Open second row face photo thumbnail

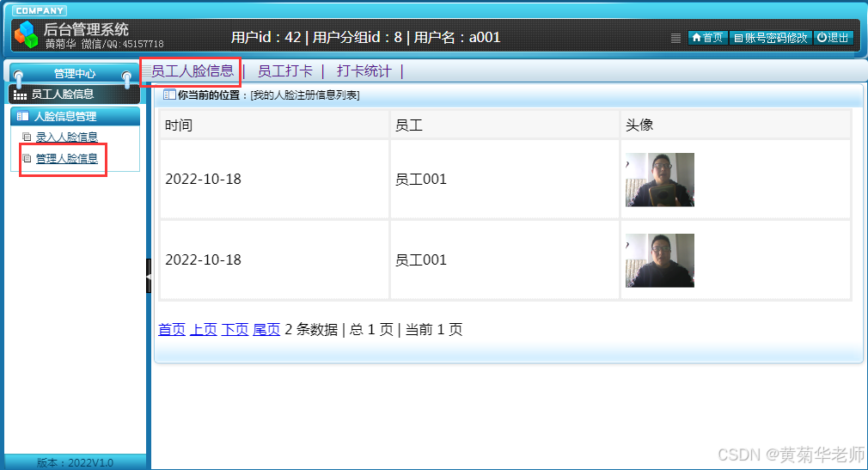tap(660, 260)
